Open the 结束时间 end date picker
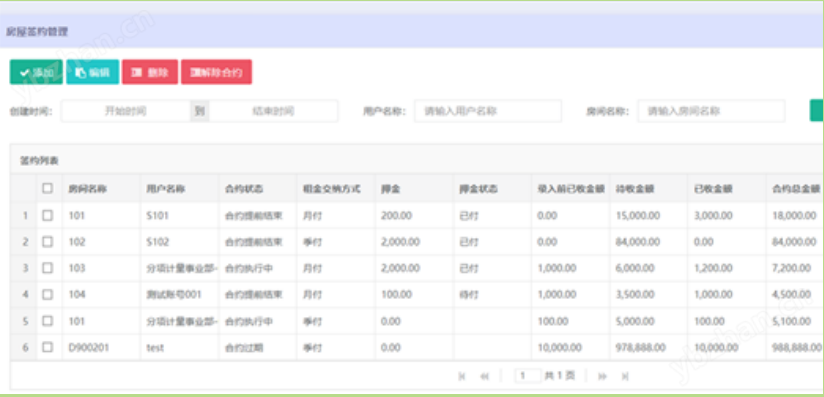Screen dimensions: 824x397 [x=273, y=111]
